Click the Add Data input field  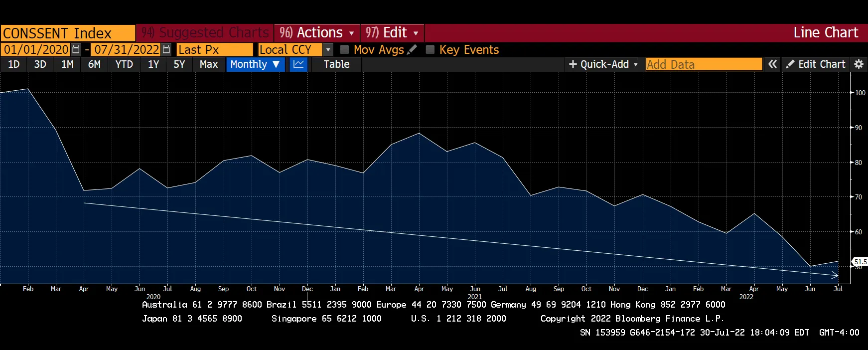coord(703,64)
